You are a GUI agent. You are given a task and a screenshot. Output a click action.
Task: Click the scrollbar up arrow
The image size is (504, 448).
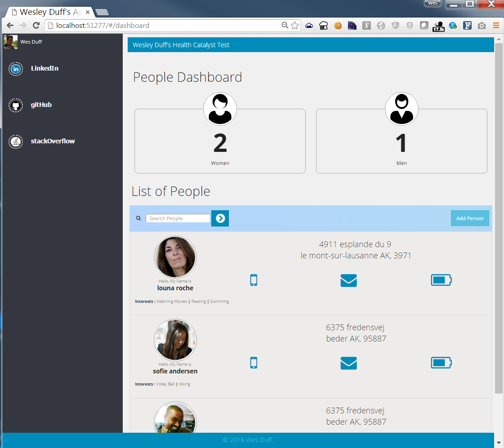(x=499, y=39)
